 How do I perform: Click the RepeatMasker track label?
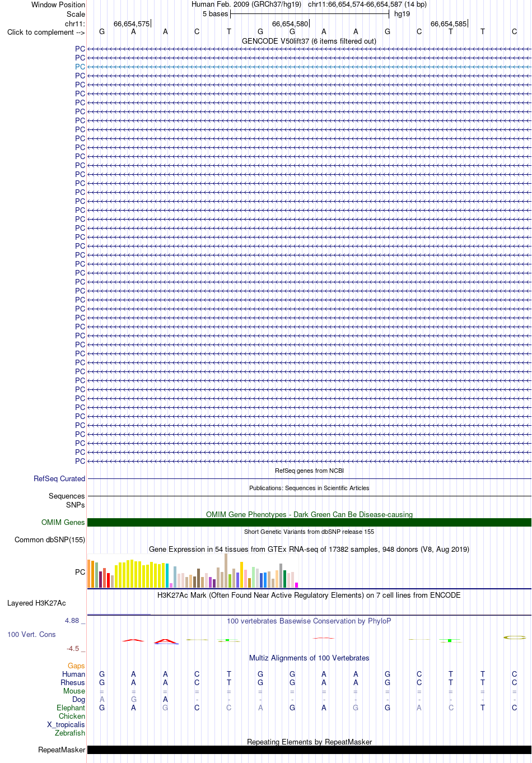coord(62,750)
